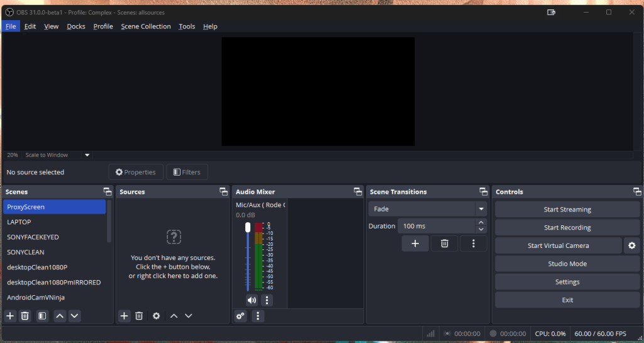Screen dimensions: 644x343
Task: Click Start Virtual Camera
Action: [558, 245]
